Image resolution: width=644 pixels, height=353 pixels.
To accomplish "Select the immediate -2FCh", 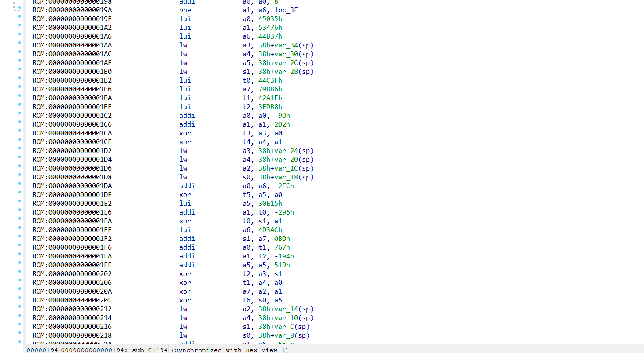I will coord(283,186).
